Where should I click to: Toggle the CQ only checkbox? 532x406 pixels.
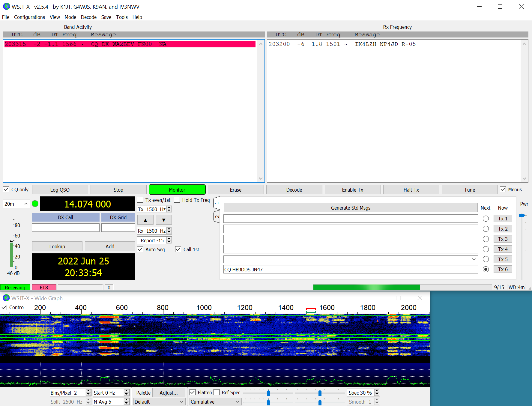point(6,190)
